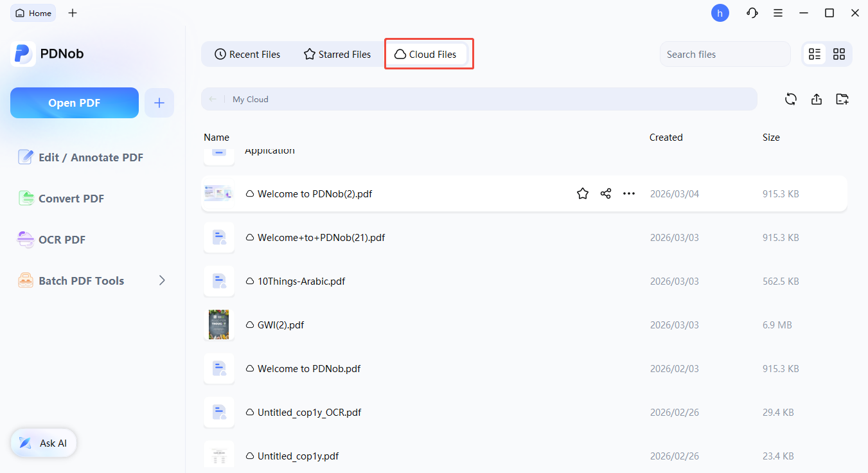The width and height of the screenshot is (868, 473).
Task: Switch to the Recent Files tab
Action: click(247, 54)
